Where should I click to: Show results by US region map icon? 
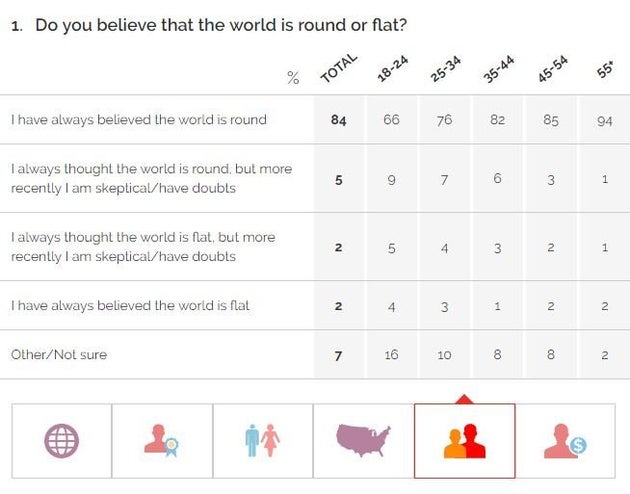coord(363,440)
